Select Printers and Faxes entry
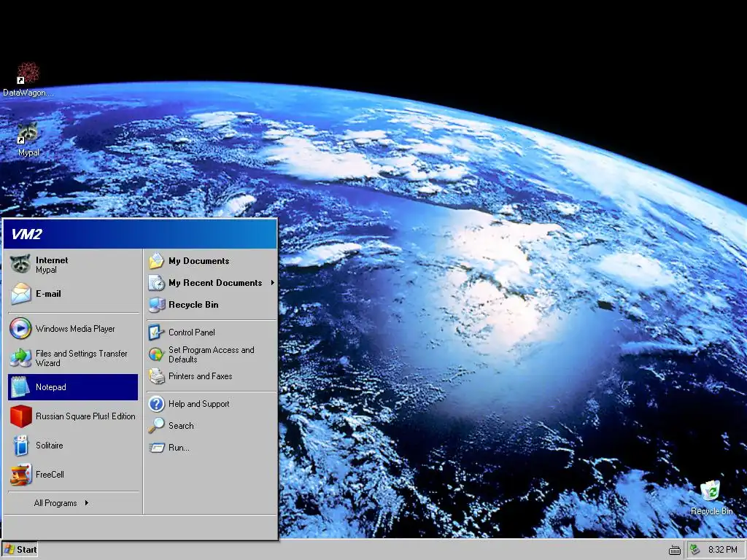The image size is (747, 560). tap(212, 376)
